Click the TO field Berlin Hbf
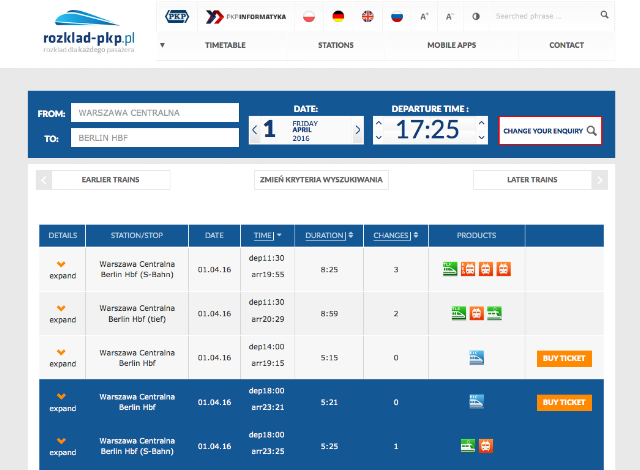Screen dimensions: 640x470 tap(155, 138)
